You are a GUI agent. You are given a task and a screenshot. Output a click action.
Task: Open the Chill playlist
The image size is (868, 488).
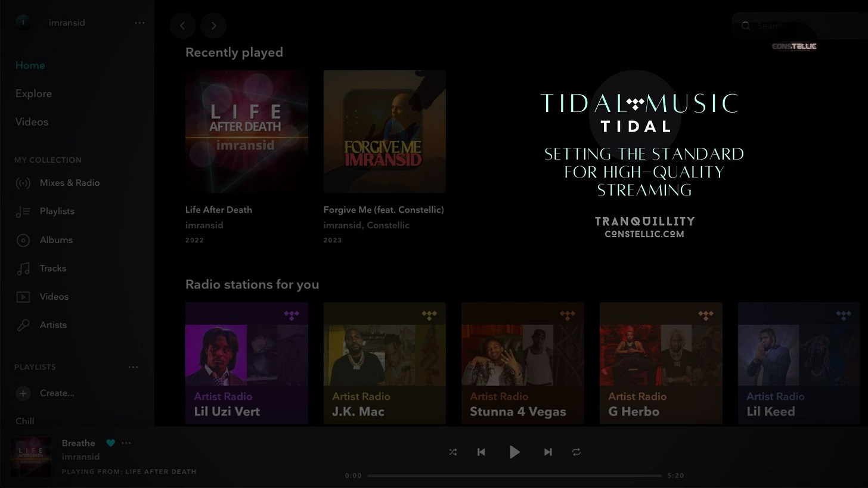point(24,421)
